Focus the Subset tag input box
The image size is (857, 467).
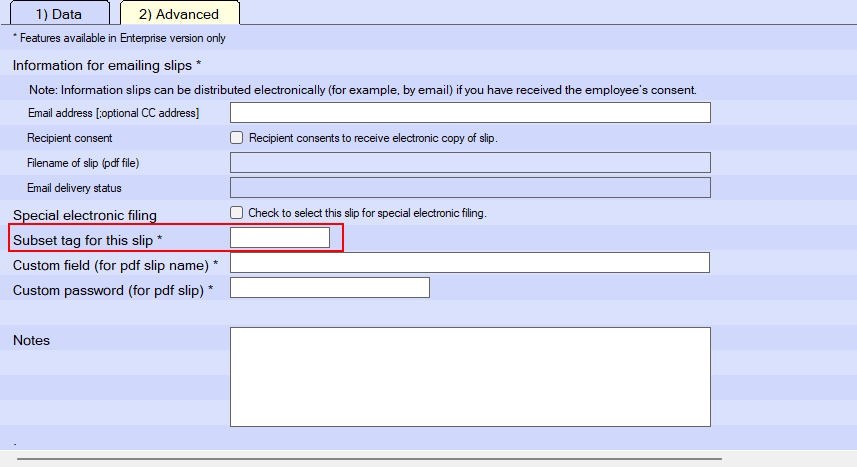[x=280, y=238]
